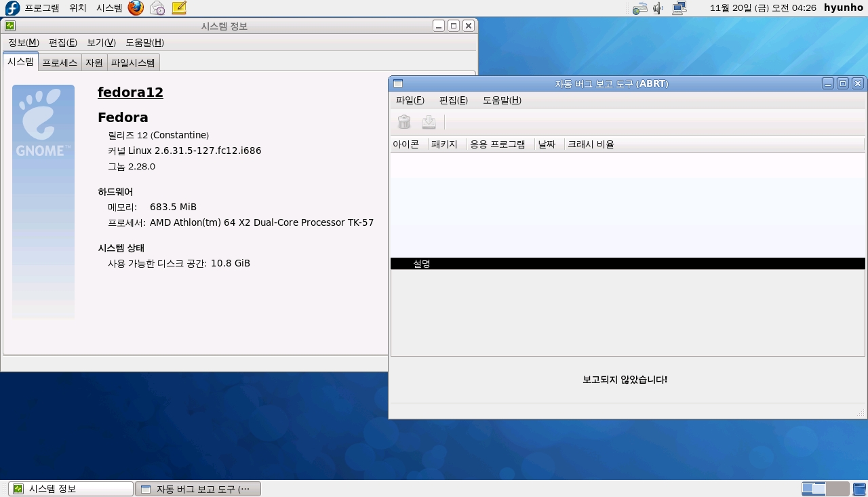Minimize the ABRT window
868x497 pixels.
[828, 83]
